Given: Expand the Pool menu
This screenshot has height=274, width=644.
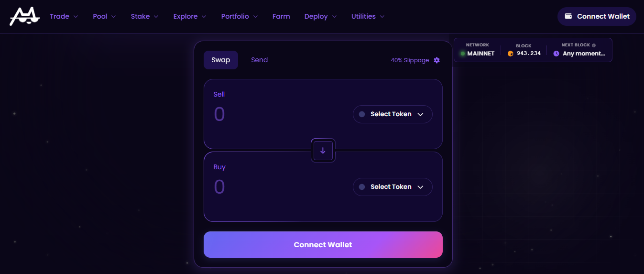Looking at the screenshot, I should [x=104, y=16].
